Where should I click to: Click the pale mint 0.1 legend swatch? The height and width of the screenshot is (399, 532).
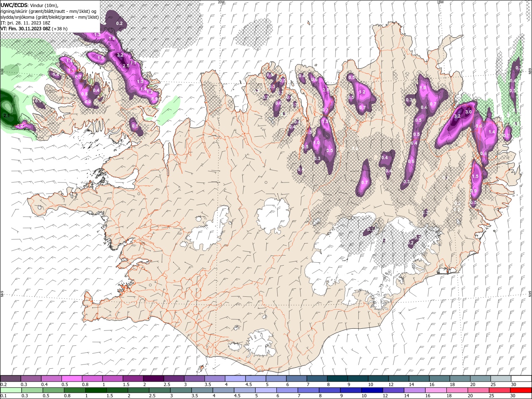(11, 390)
